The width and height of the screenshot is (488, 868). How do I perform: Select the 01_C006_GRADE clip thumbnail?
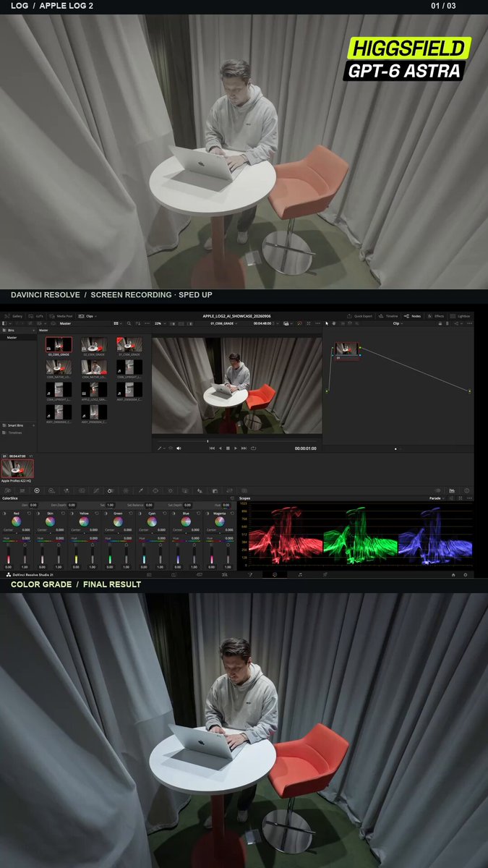(x=129, y=344)
